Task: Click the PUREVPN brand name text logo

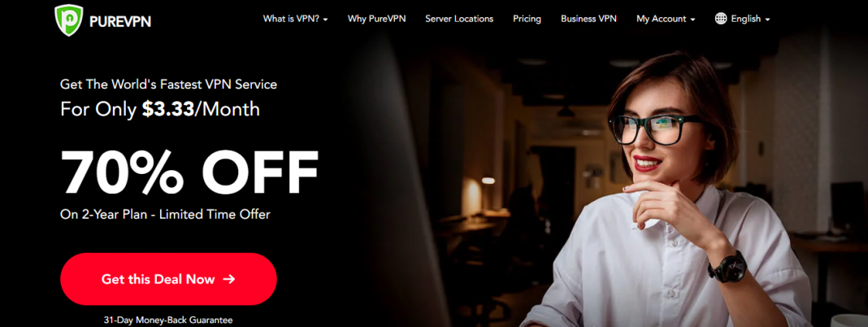Action: coord(120,22)
